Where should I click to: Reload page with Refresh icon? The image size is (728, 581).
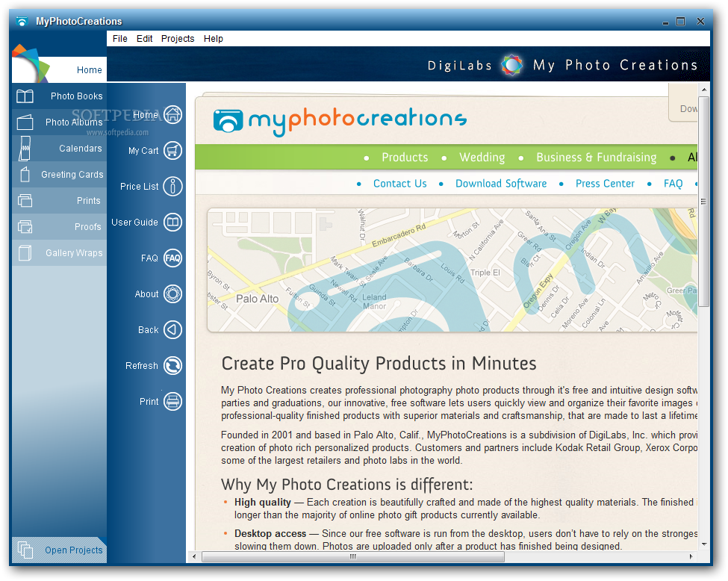pyautogui.click(x=172, y=365)
